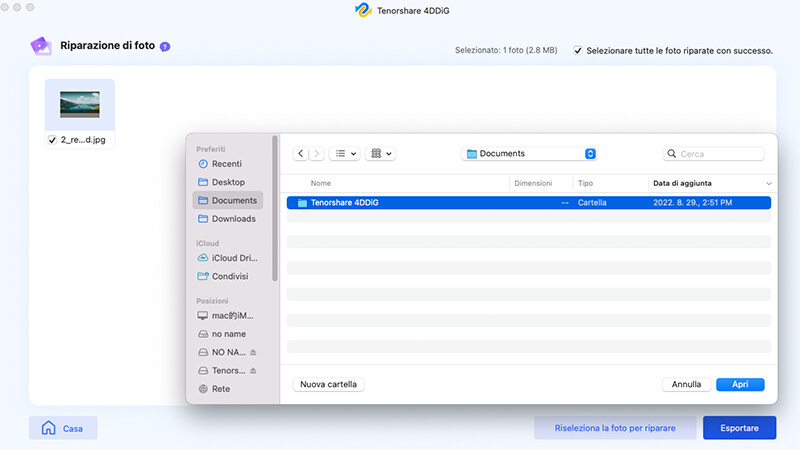800x450 pixels.
Task: Click the Tenorshare 4DDiG folder icon in the file list
Action: click(x=302, y=203)
